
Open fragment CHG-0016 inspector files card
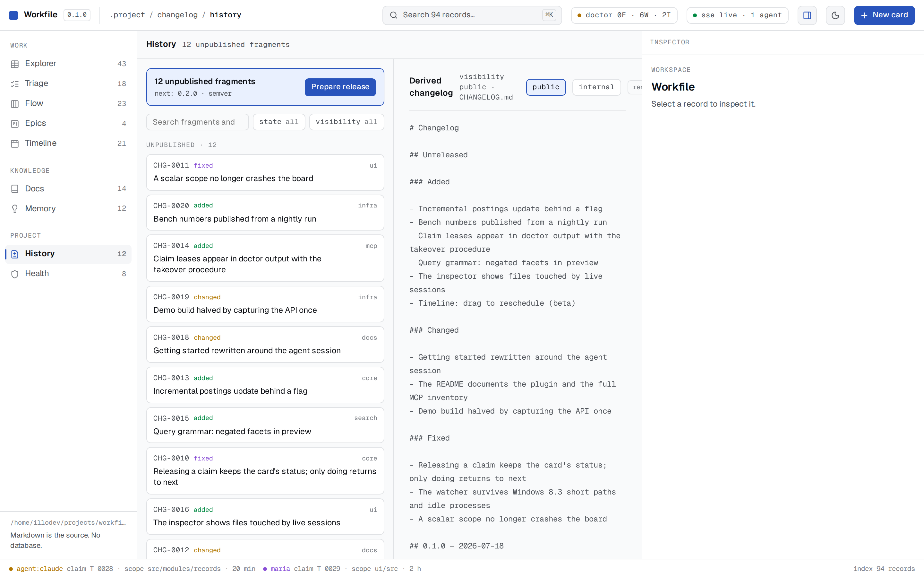click(x=265, y=516)
